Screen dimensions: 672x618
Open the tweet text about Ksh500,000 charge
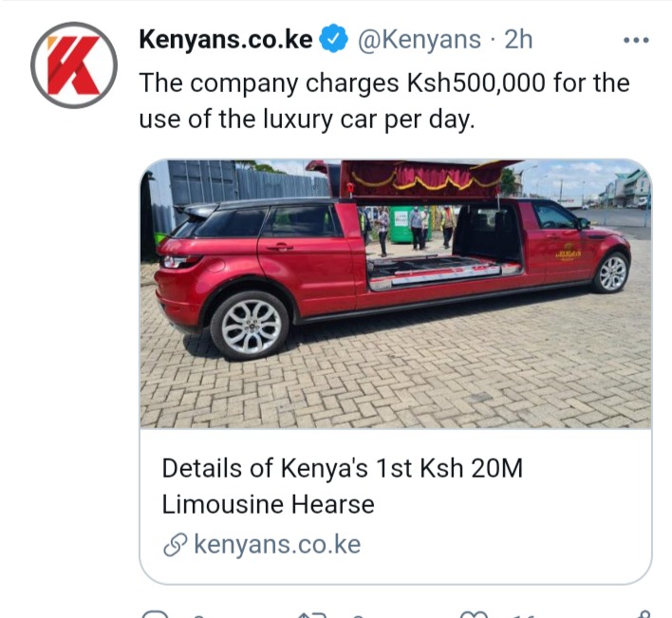tap(384, 101)
